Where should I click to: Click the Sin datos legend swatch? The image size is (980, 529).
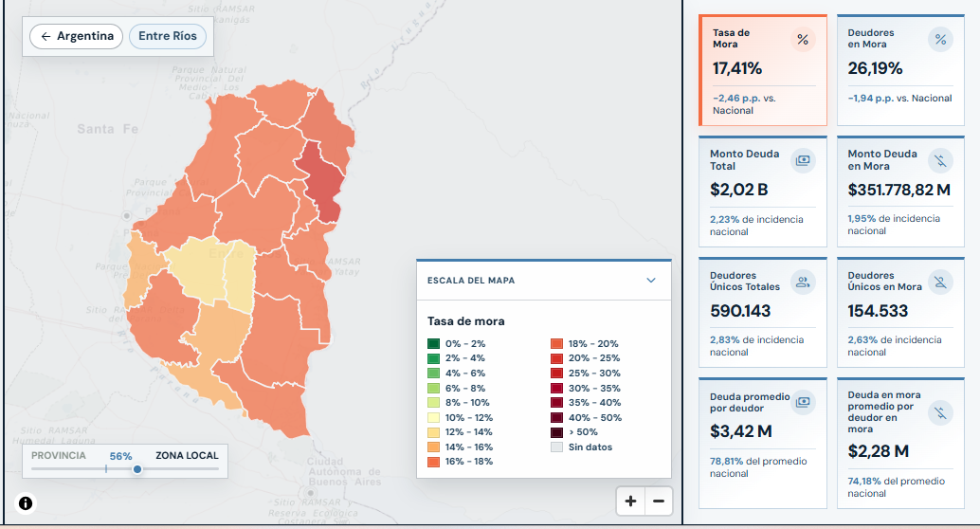557,447
